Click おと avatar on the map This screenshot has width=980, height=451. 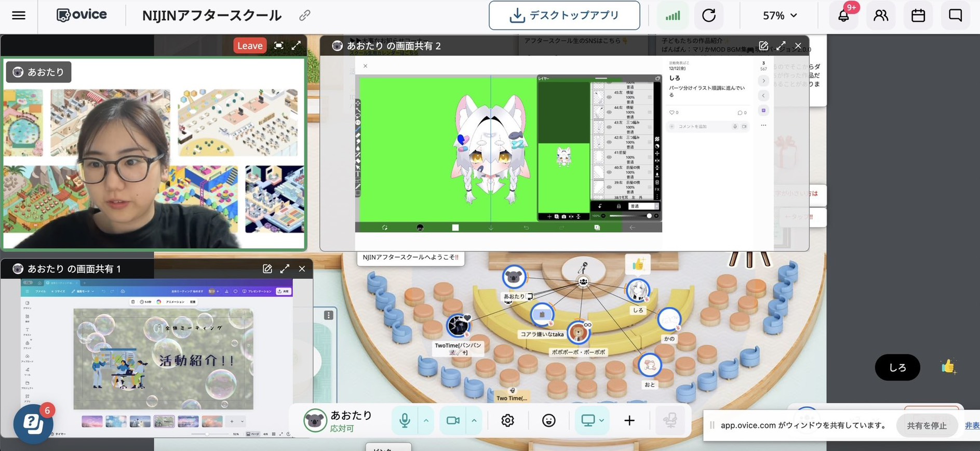pyautogui.click(x=649, y=366)
